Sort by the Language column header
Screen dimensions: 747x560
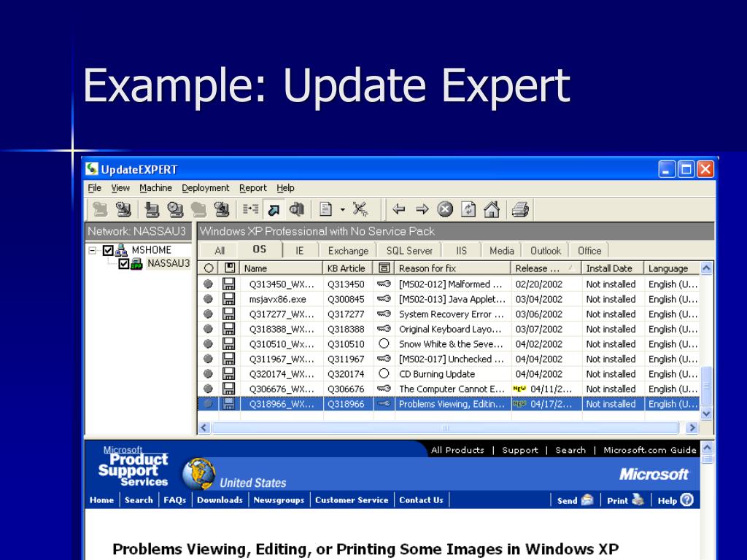672,268
